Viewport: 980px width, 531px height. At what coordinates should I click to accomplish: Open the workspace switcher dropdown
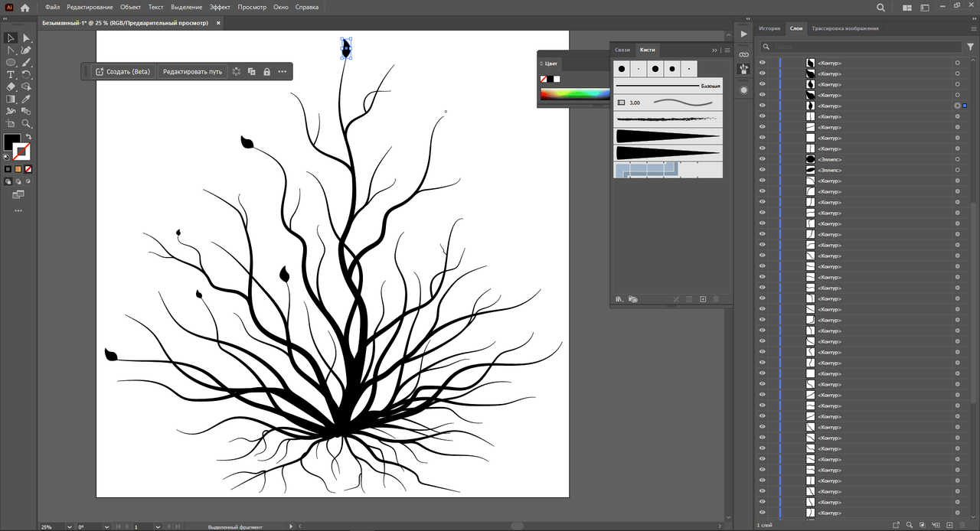pos(926,8)
